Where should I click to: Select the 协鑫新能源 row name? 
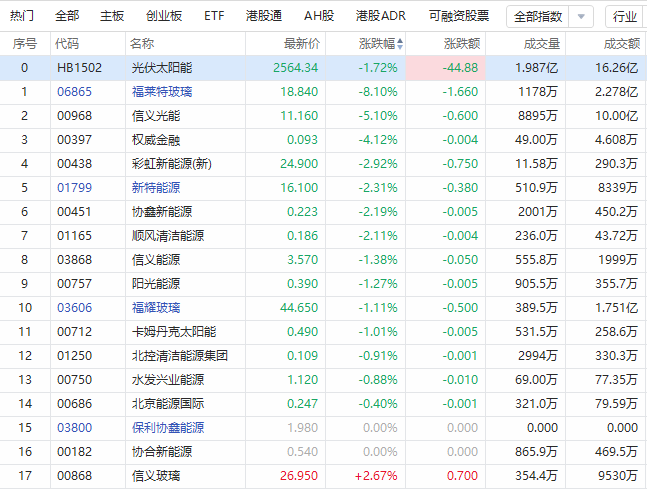[x=162, y=212]
